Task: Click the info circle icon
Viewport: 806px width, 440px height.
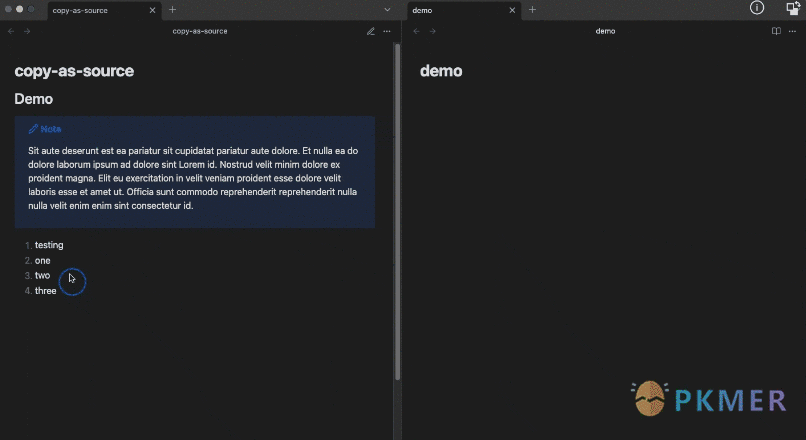Action: pos(757,8)
